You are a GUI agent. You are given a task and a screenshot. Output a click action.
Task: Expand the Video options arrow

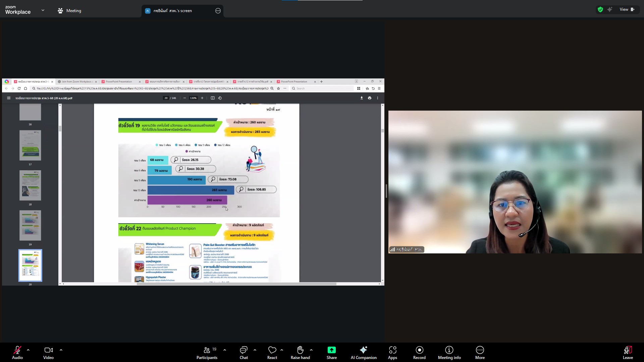click(61, 350)
